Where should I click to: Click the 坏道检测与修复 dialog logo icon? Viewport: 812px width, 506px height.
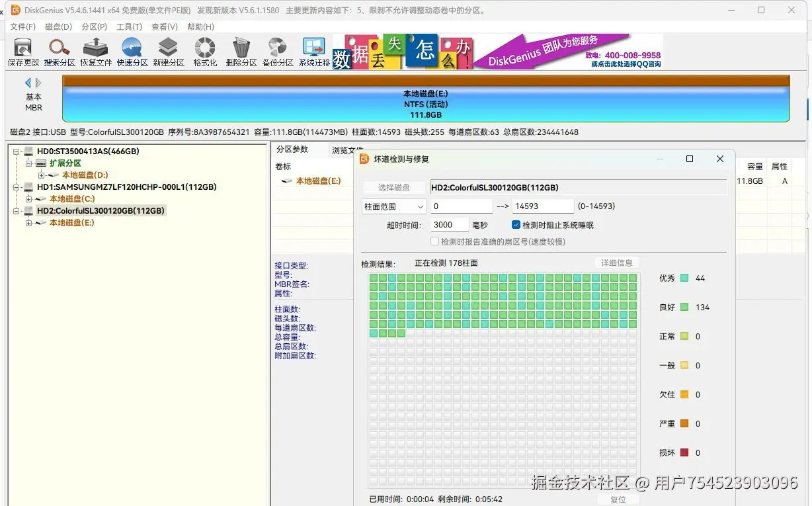(364, 159)
